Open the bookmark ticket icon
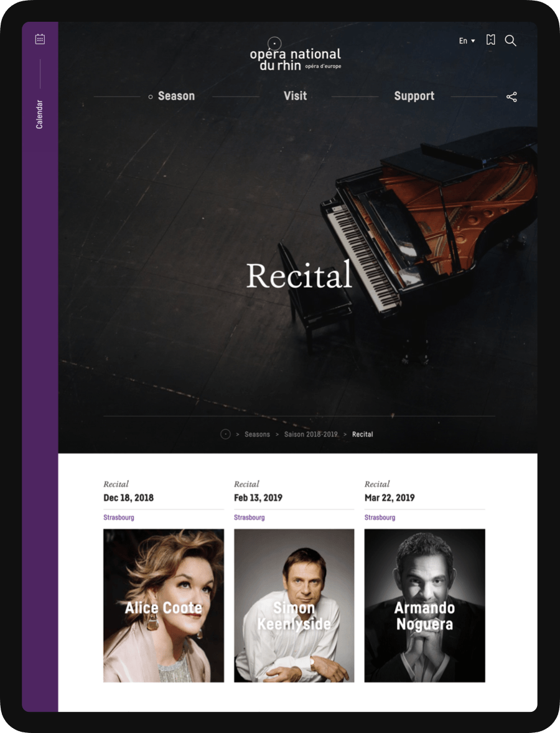This screenshot has height=733, width=560. (x=490, y=40)
